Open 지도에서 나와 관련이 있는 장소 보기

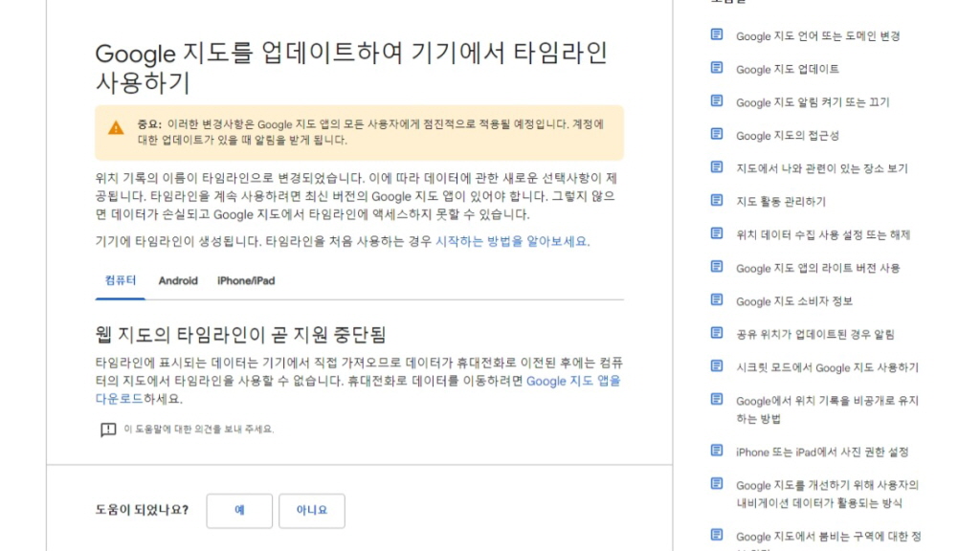coord(822,168)
